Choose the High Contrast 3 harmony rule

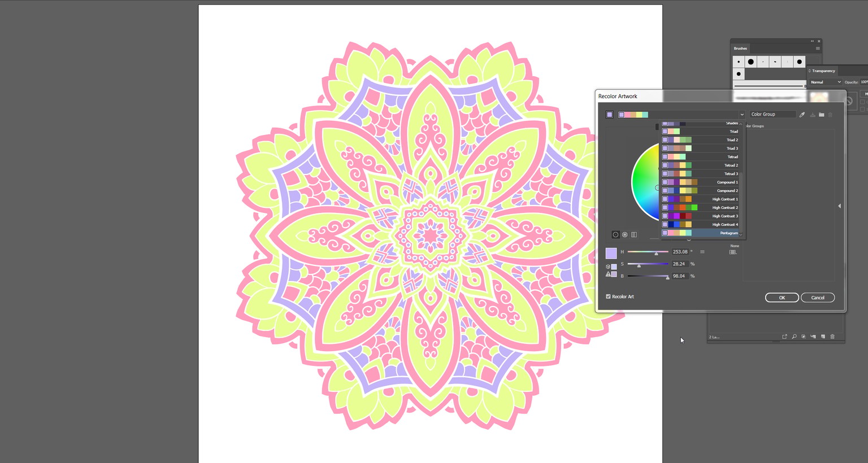tap(701, 216)
